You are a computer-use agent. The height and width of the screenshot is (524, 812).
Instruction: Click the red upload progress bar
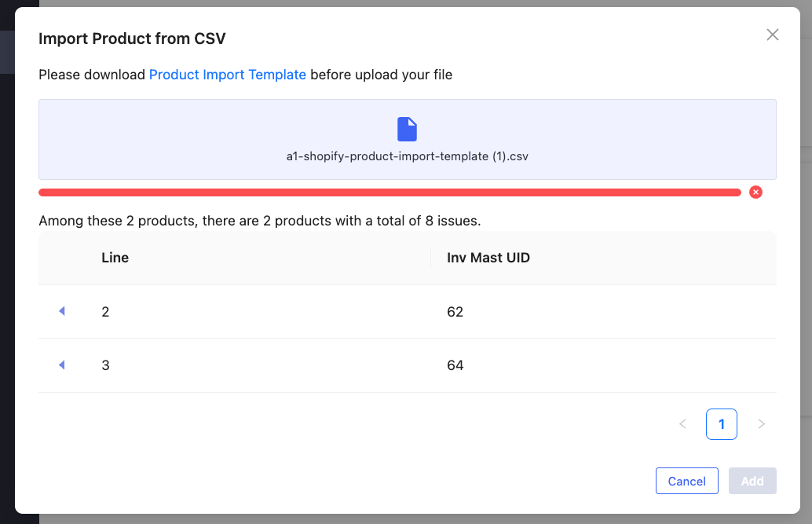point(390,192)
